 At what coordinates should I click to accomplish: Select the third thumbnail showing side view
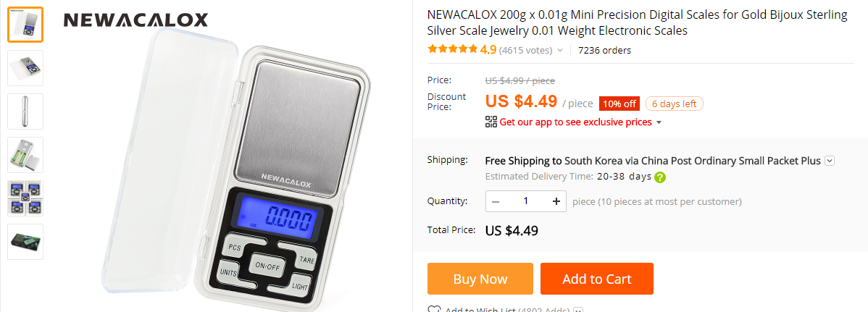click(x=25, y=111)
